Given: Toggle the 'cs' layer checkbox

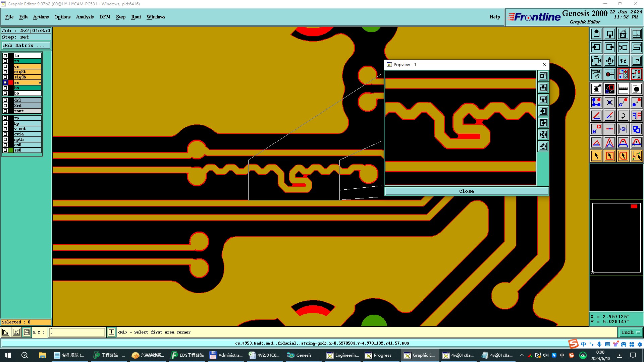Looking at the screenshot, I should pos(5,66).
